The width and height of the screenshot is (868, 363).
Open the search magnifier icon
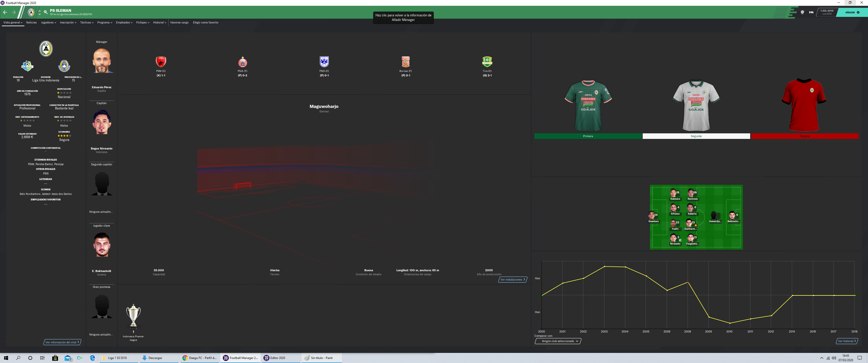point(45,12)
